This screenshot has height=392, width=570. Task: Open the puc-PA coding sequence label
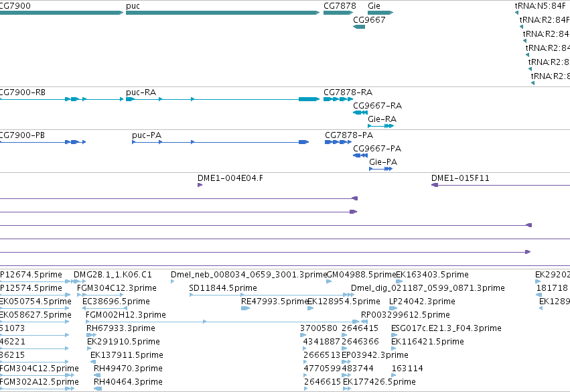[x=147, y=135]
